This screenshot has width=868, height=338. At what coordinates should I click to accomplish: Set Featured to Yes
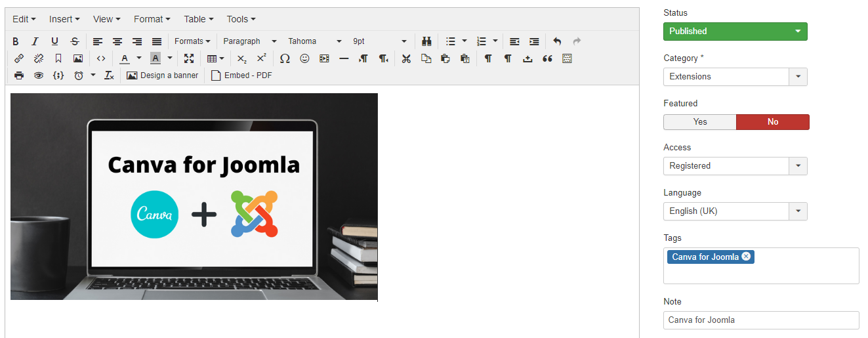point(700,122)
